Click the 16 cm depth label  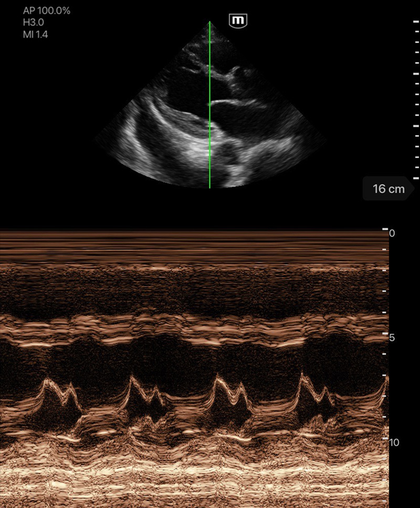tap(388, 189)
